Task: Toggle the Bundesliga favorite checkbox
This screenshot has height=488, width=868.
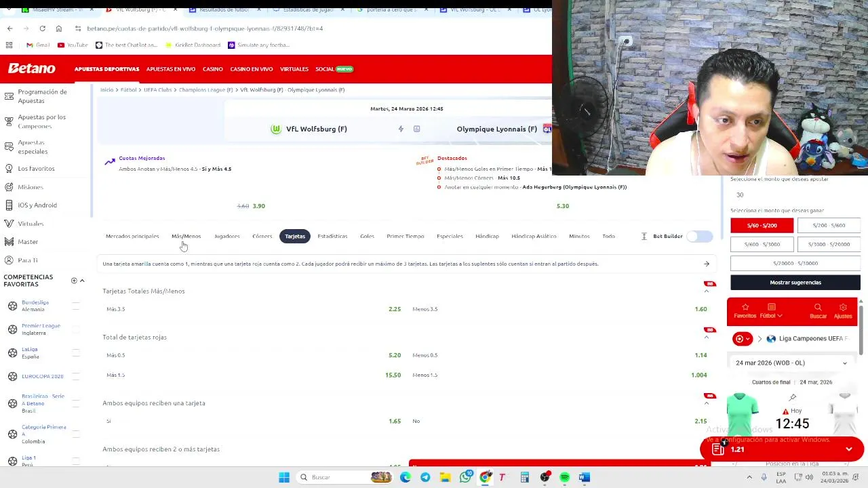Action: 75,306
